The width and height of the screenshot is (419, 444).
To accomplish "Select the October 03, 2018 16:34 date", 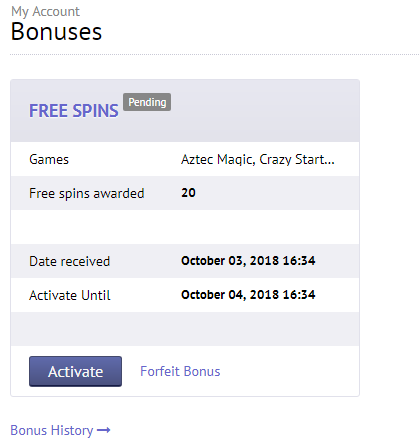I will click(248, 261).
